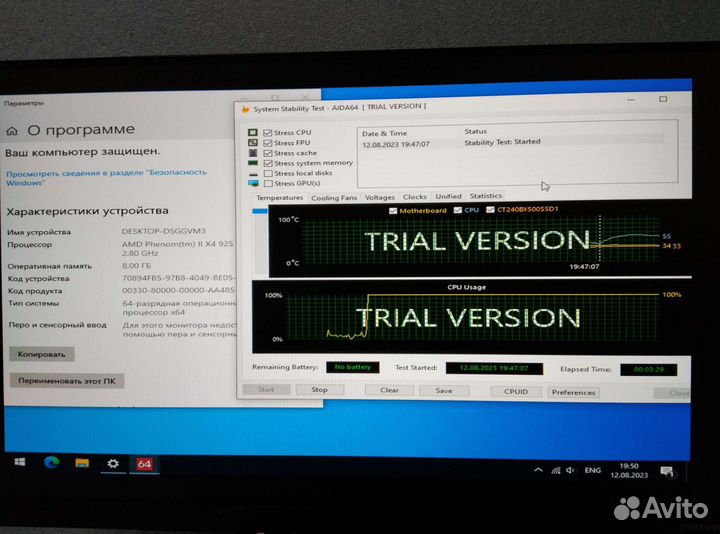
Task: Switch to the Cooling Fans tab
Action: click(333, 198)
